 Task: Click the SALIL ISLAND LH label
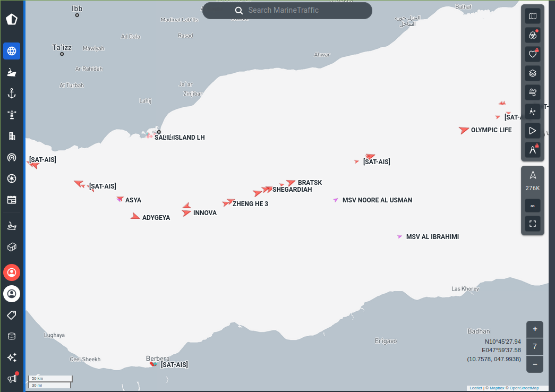180,138
